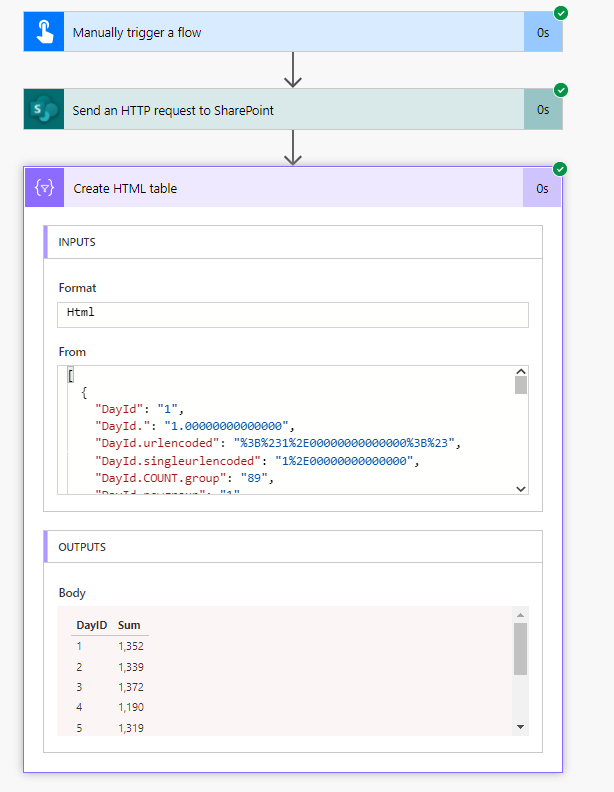Screen dimensions: 614x792
Task: Click green success checkmark on SharePoint step
Action: coord(561,90)
